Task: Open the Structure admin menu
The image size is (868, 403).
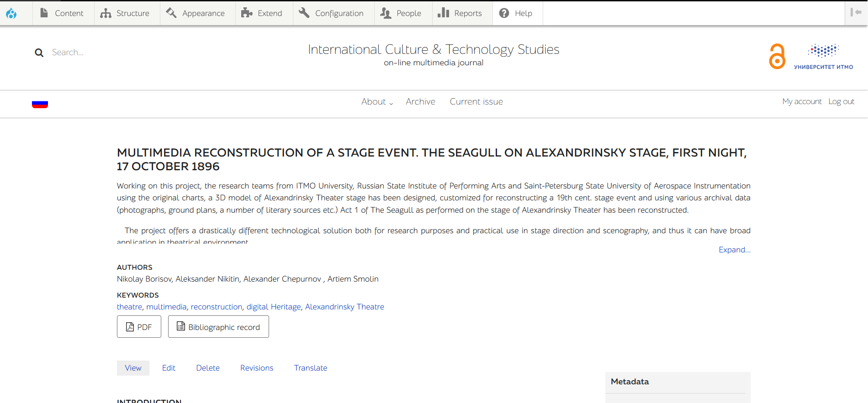Action: pyautogui.click(x=125, y=13)
